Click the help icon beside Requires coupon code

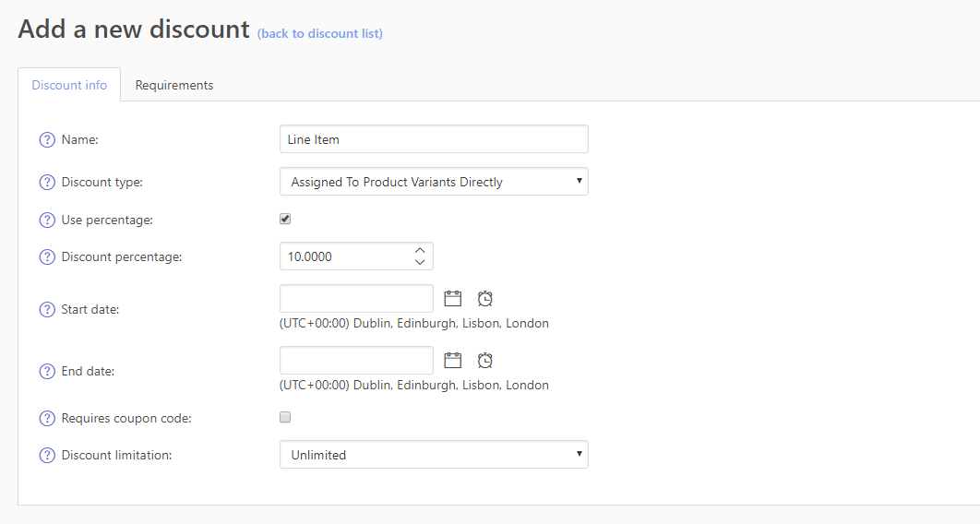47,419
